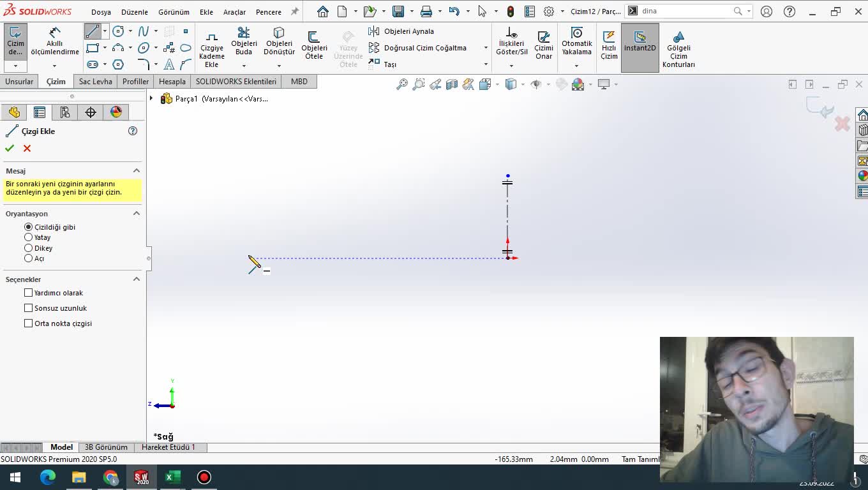Click the Zoom to Fit magnifier icon
This screenshot has height=490, width=868.
402,84
